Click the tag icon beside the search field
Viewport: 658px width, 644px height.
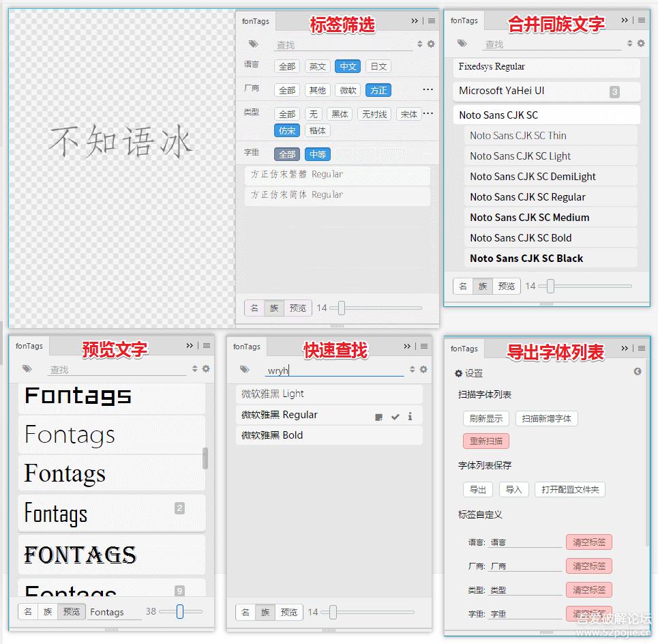(253, 44)
